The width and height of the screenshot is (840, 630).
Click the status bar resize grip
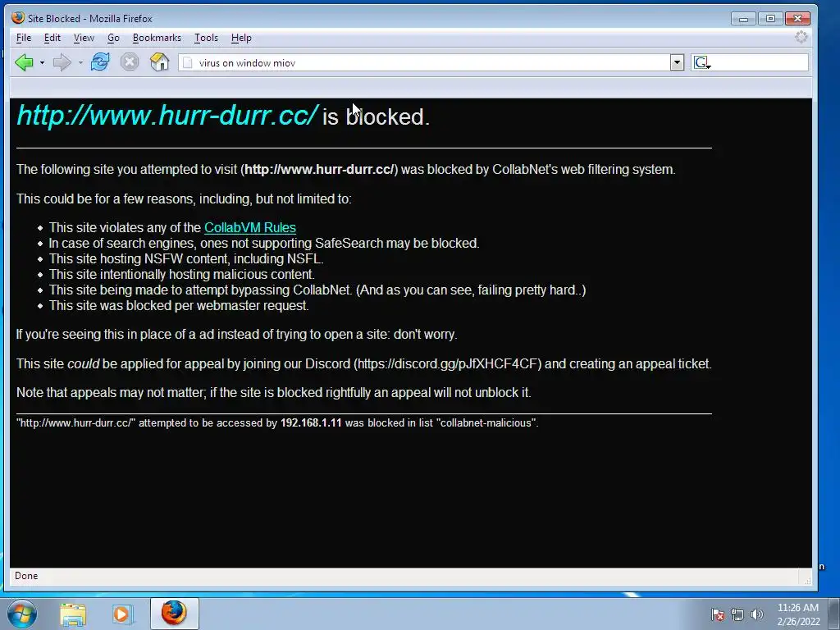coord(807,580)
